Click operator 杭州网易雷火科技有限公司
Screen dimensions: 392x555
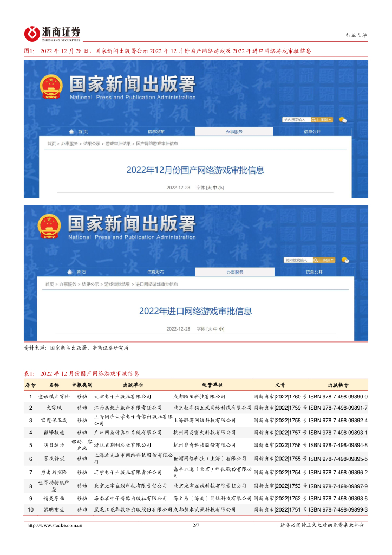click(204, 432)
